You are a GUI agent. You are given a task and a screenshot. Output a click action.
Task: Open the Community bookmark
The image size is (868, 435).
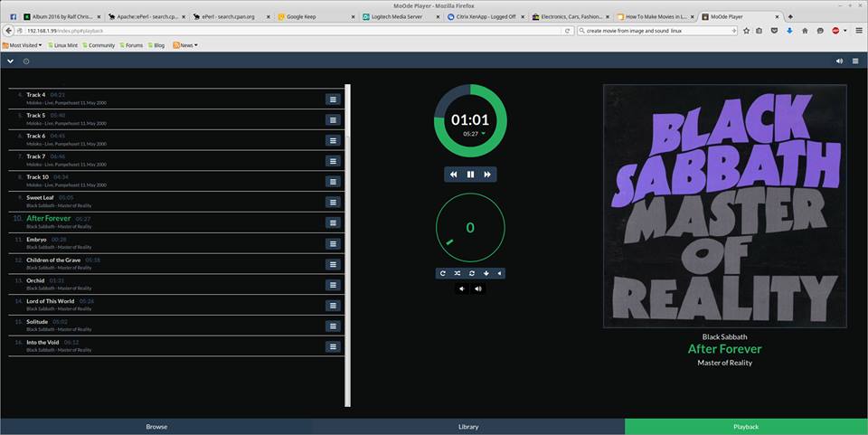(99, 45)
